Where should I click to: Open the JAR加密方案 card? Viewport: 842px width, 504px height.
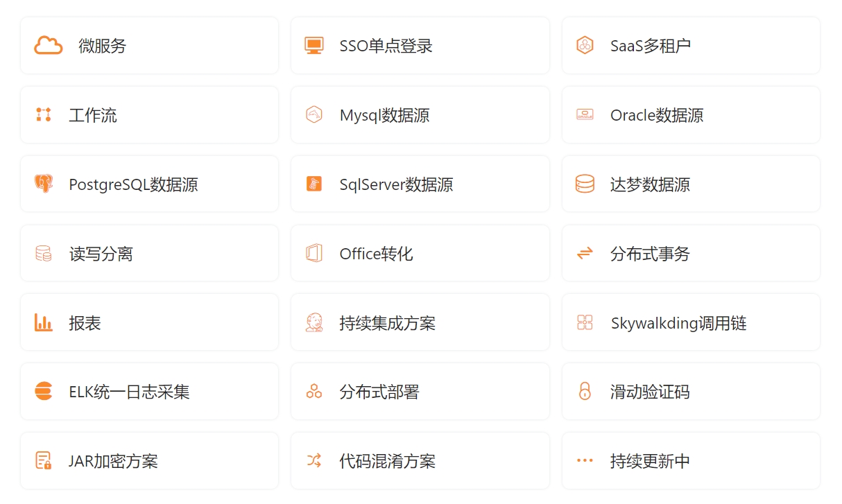149,461
